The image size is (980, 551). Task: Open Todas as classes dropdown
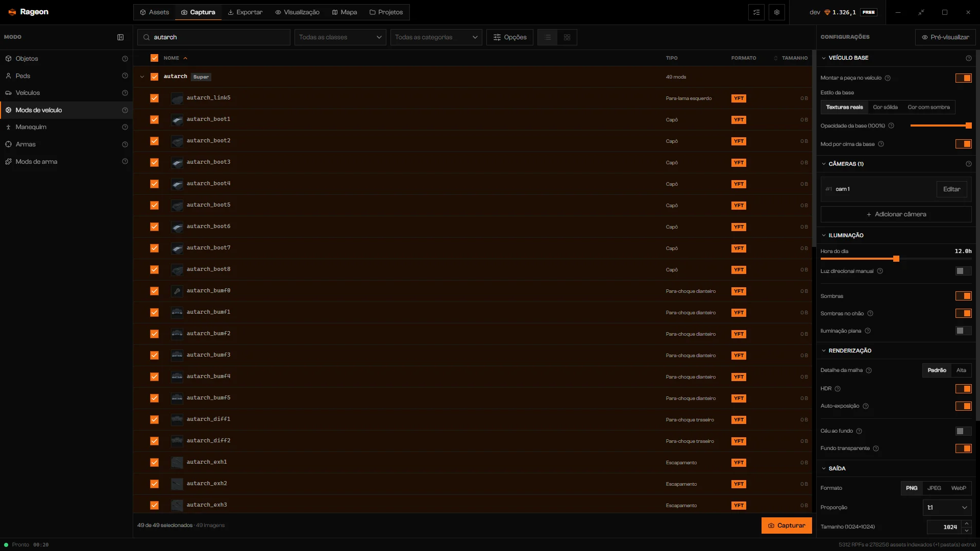[340, 37]
